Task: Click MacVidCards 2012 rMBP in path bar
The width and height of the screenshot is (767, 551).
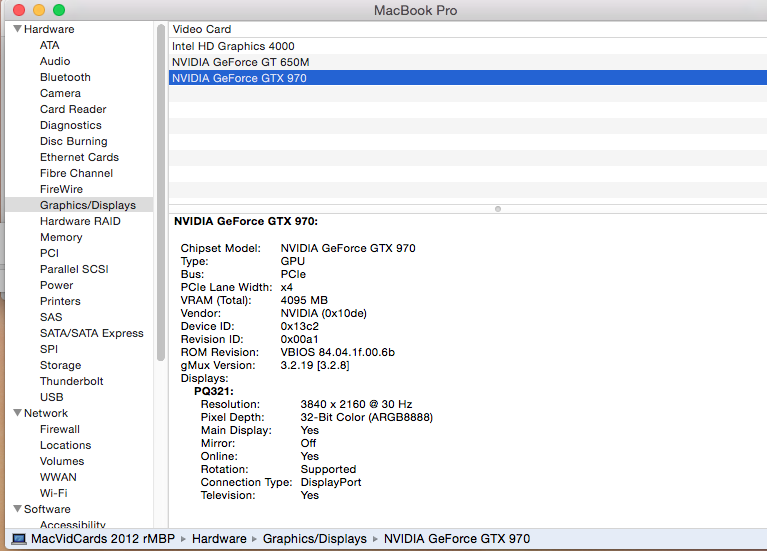Action: pos(103,539)
